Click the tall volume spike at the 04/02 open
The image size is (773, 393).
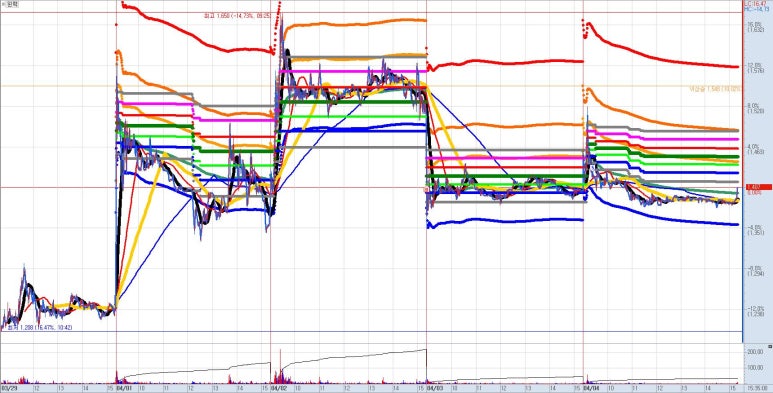pyautogui.click(x=280, y=366)
